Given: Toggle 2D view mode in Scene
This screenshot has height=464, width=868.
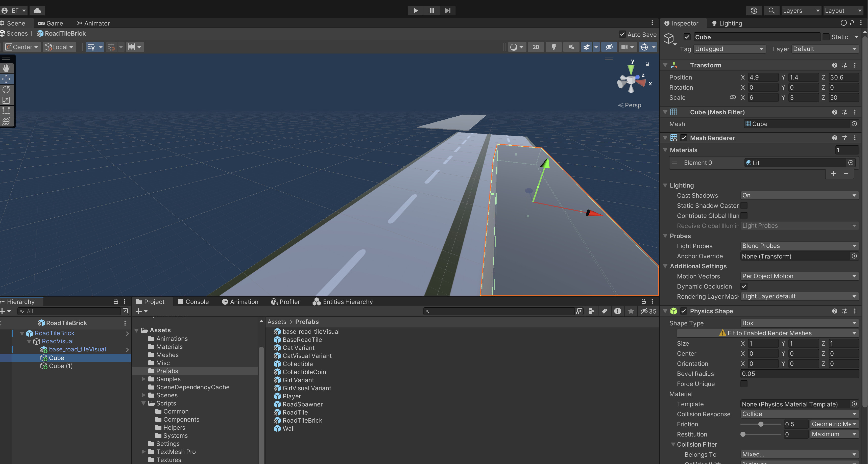Looking at the screenshot, I should pyautogui.click(x=536, y=47).
